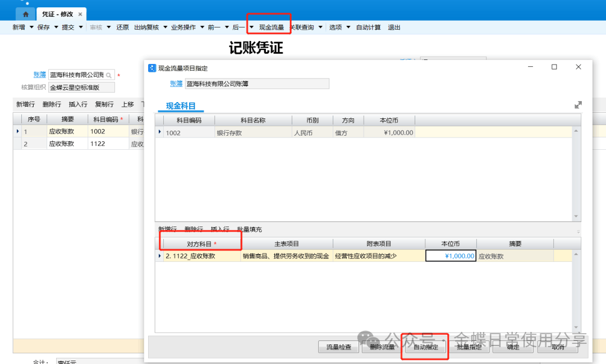
Task: Click the 现金流量项目指定 dialog logo icon
Action: [151, 68]
